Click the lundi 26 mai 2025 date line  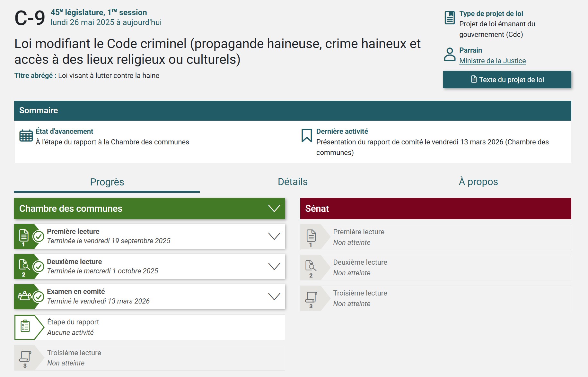106,22
